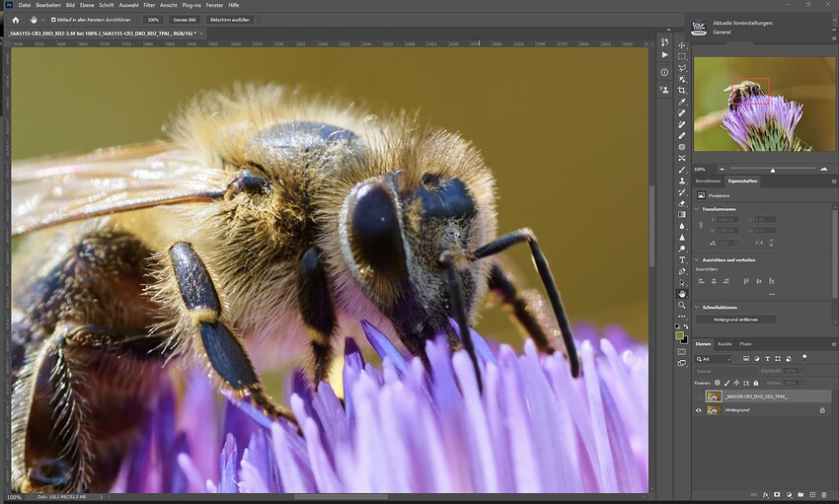Switch to the Kanäle tab
Viewport: 839px width, 504px height.
[x=725, y=344]
